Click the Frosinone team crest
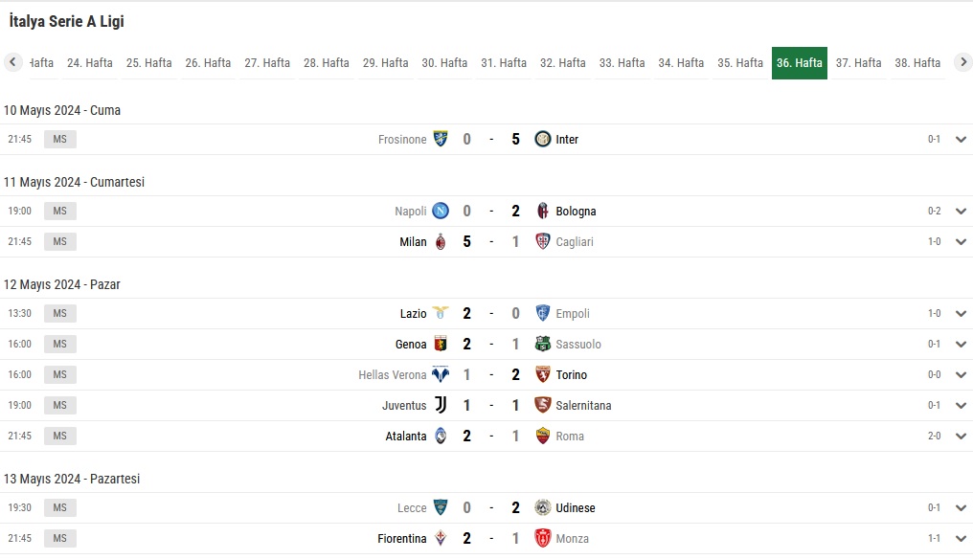Viewport: 973px width, 560px height. pos(441,139)
